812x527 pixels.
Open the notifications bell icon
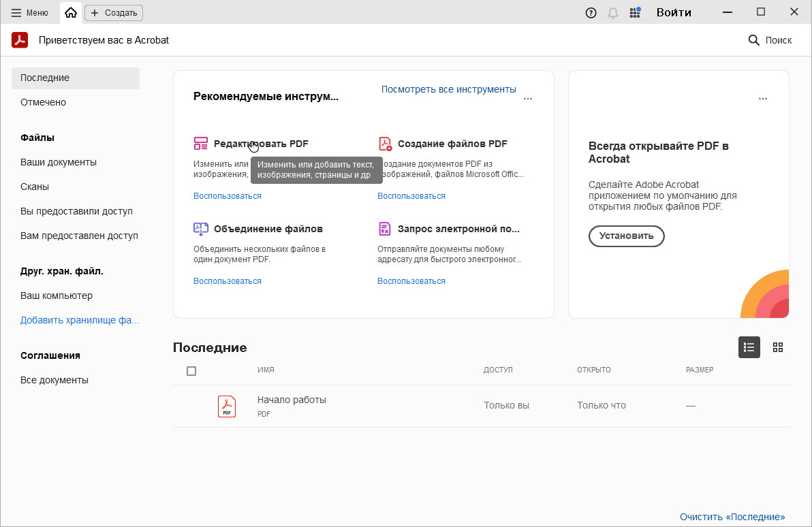point(612,13)
